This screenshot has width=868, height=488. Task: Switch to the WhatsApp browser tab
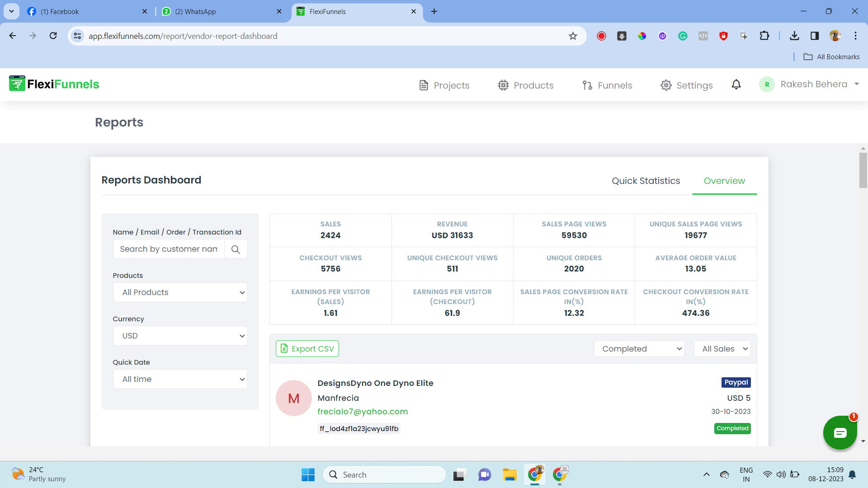222,11
